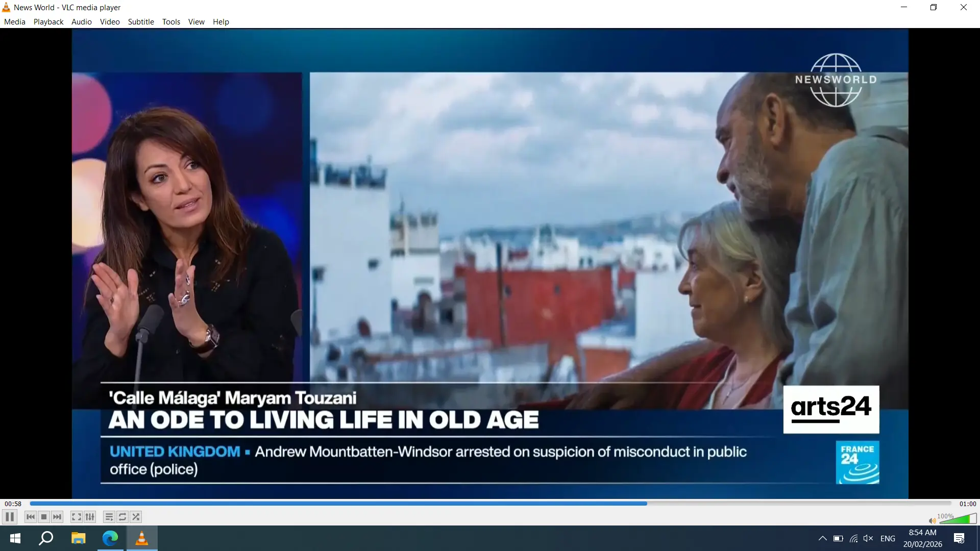
Task: Seek within the playback progress bar
Action: (x=491, y=504)
